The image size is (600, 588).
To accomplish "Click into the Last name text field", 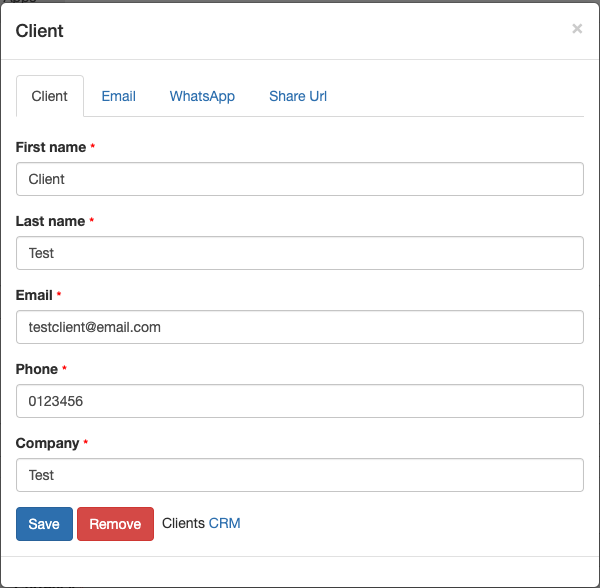I will coord(300,253).
